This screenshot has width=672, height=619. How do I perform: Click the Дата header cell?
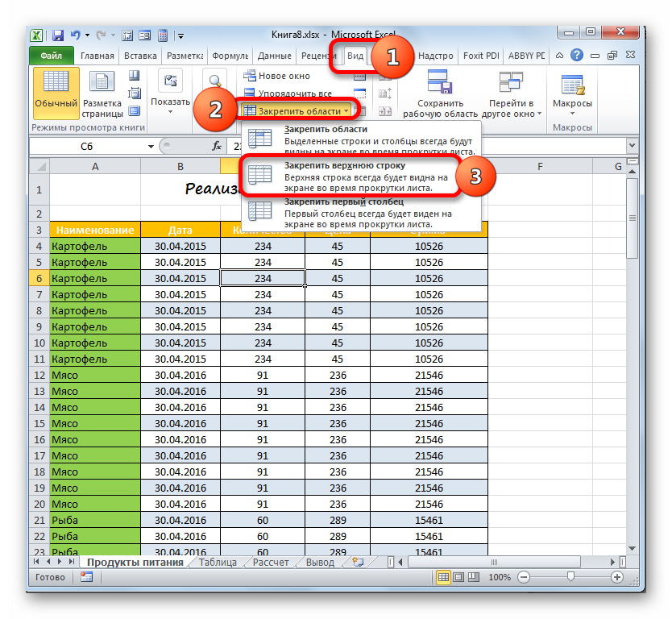pos(180,230)
